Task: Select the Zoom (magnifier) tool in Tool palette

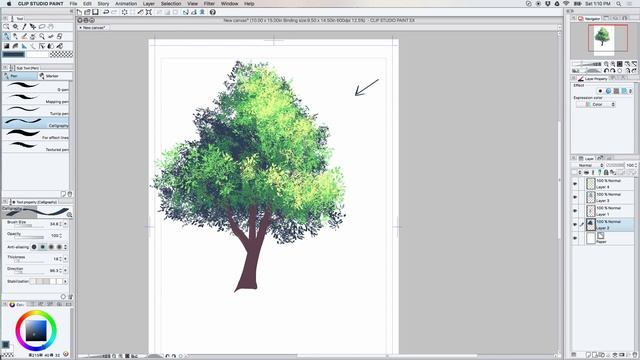Action: (15, 27)
